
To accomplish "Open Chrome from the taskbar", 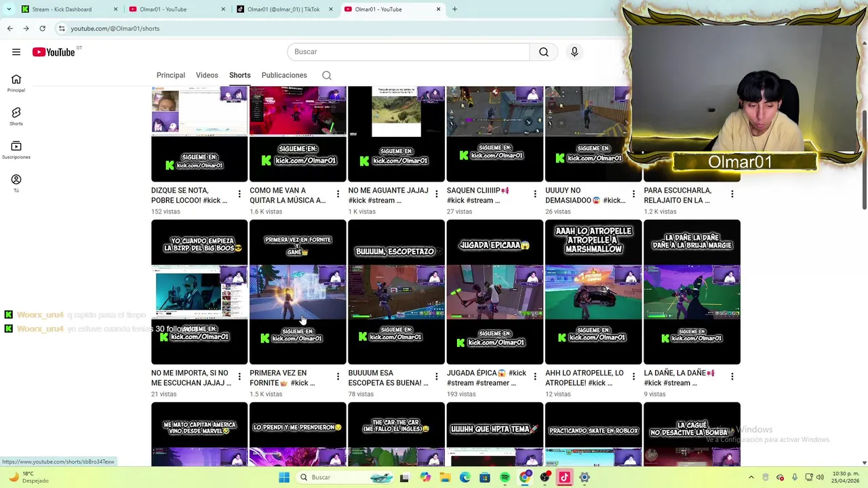I will [x=525, y=477].
